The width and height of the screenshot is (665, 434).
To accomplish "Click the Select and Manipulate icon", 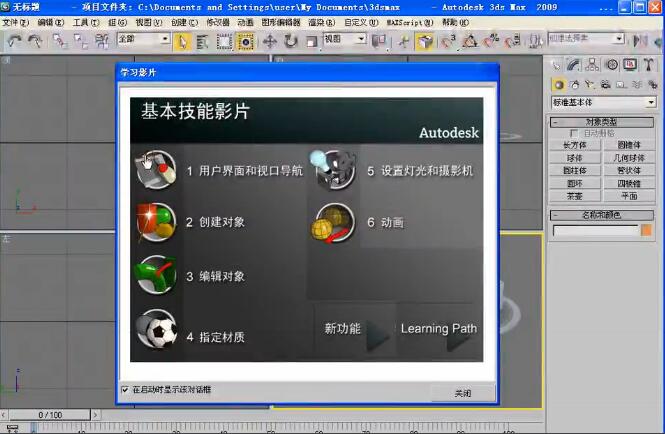I will coord(404,42).
